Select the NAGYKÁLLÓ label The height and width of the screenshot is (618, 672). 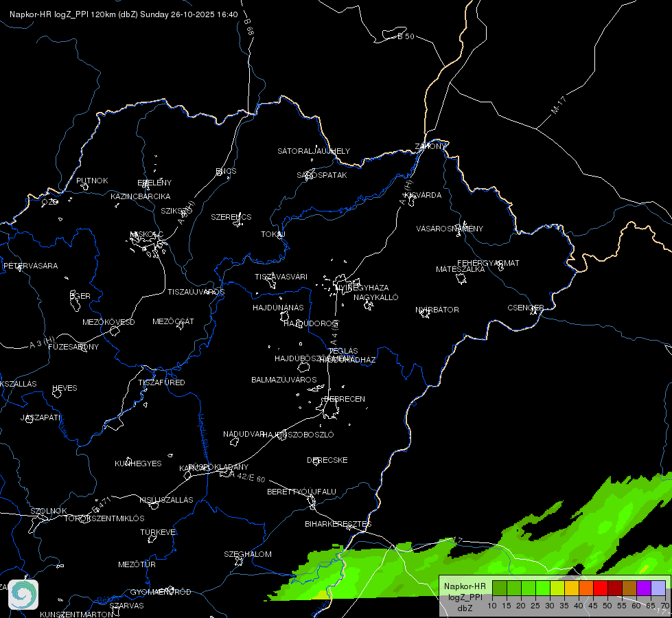pyautogui.click(x=376, y=297)
